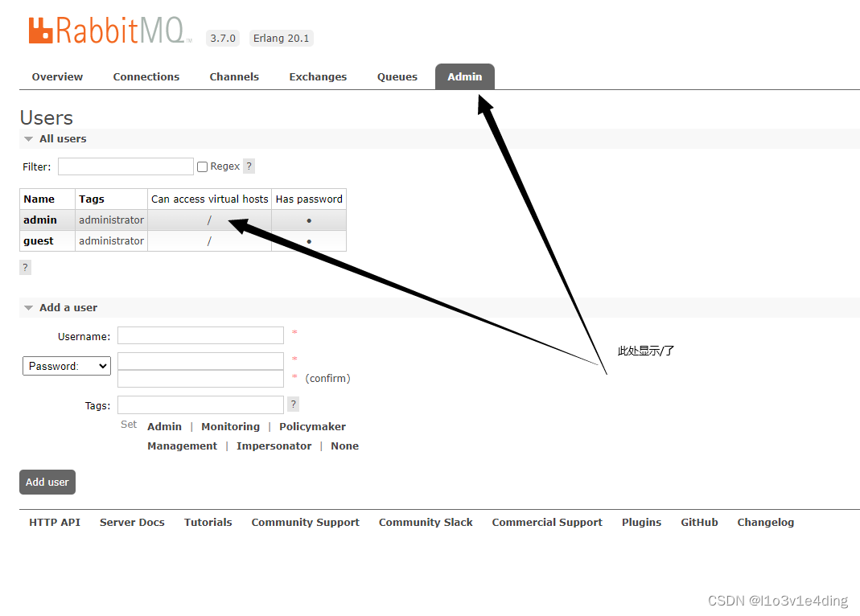Sort table by Tags column
This screenshot has width=860, height=616.
click(92, 199)
